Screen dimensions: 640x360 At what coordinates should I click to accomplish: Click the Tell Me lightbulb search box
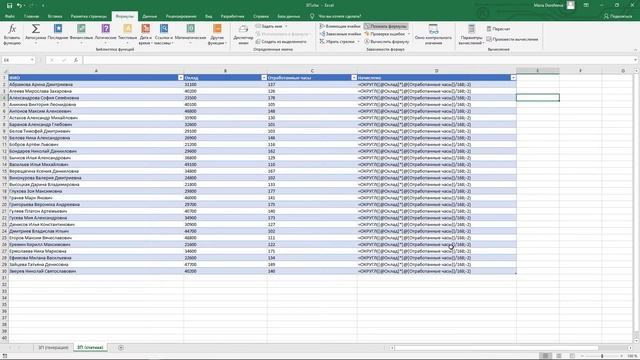coord(336,16)
